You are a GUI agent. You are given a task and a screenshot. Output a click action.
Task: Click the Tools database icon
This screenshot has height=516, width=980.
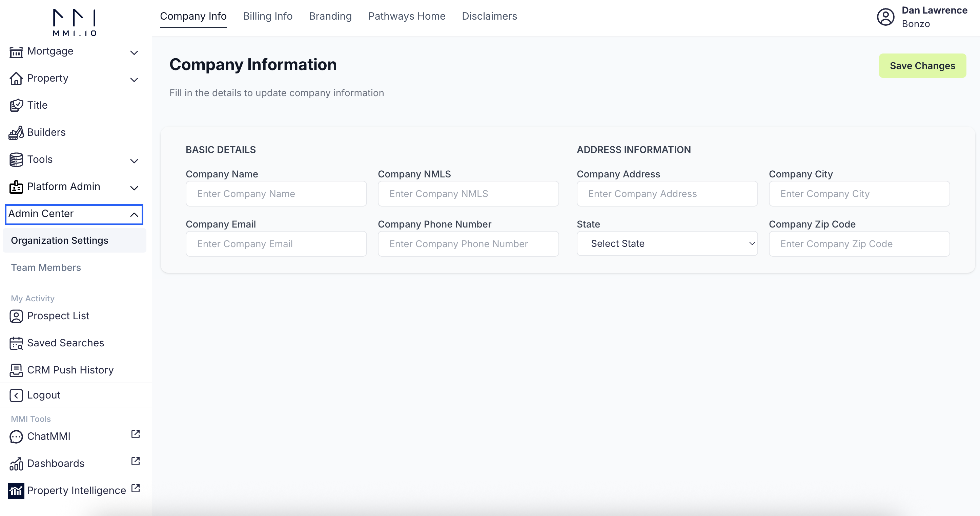click(x=16, y=160)
